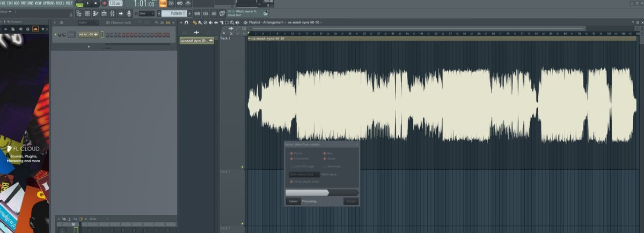The image size is (644, 233).
Task: Click the 1:01:00 time display
Action: (x=145, y=4)
